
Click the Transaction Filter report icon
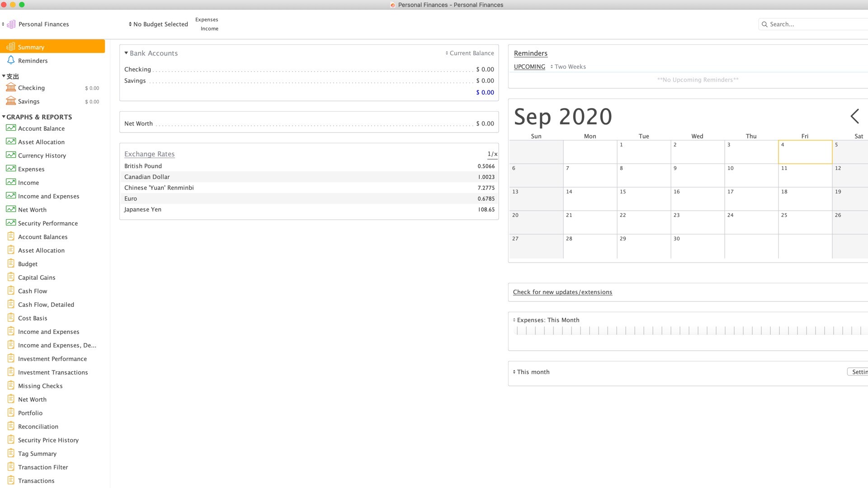[11, 467]
